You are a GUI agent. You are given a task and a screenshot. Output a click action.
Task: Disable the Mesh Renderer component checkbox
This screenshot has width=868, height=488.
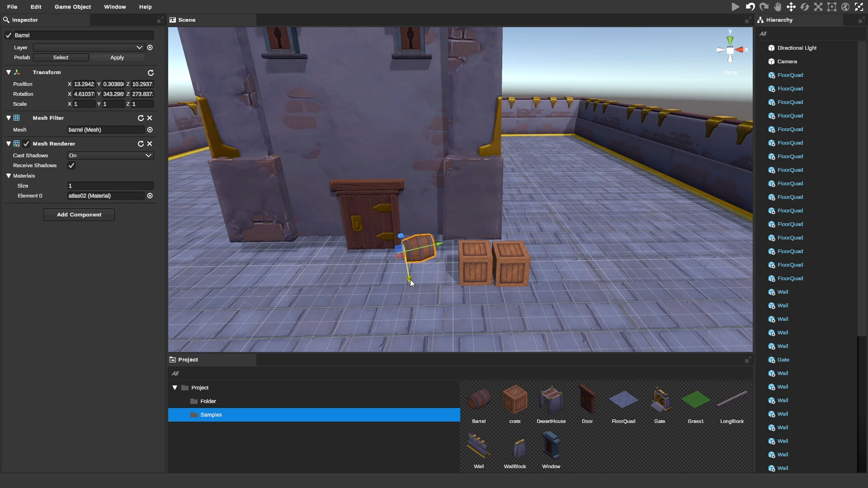tap(26, 144)
